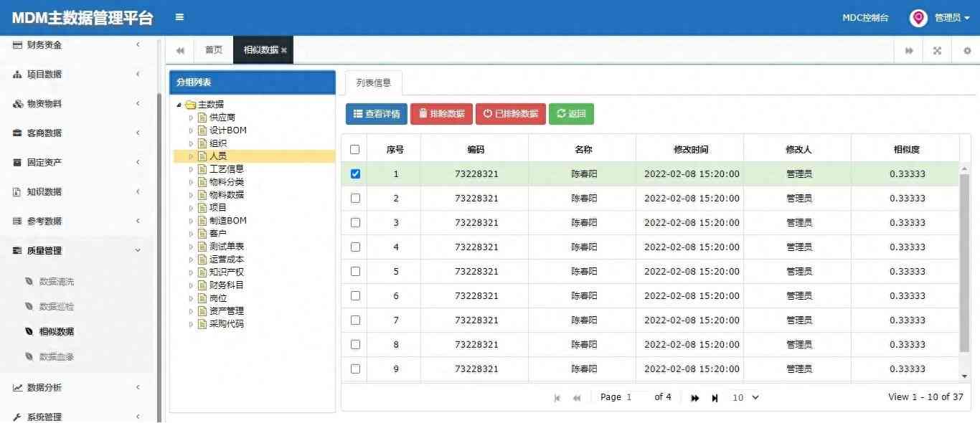Screen dimensions: 980x423
Task: Check the row 2 checkbox
Action: tap(355, 198)
